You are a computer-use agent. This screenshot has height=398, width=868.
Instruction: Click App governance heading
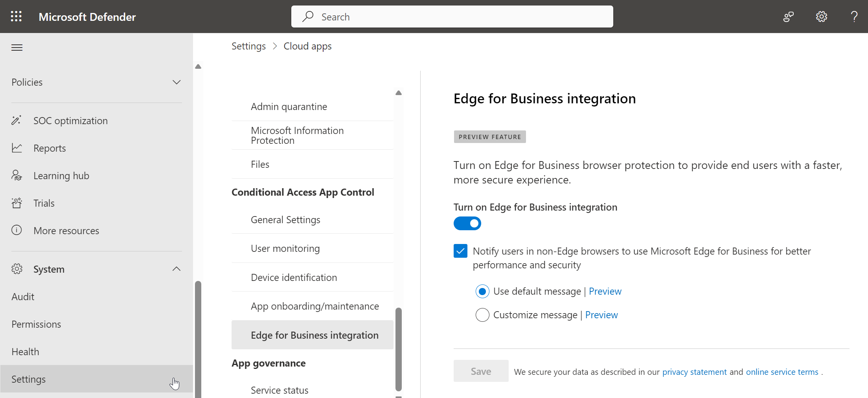click(x=268, y=363)
